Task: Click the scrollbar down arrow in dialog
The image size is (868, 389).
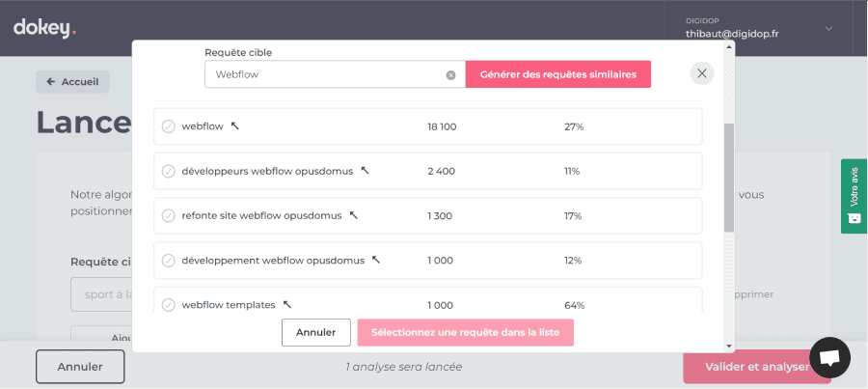Action: point(728,346)
